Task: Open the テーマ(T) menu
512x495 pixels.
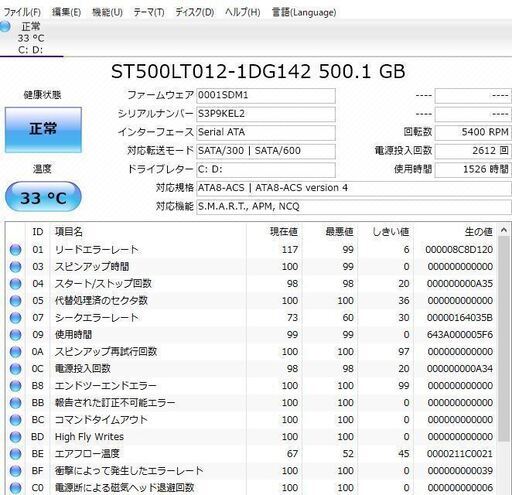Action: click(149, 12)
